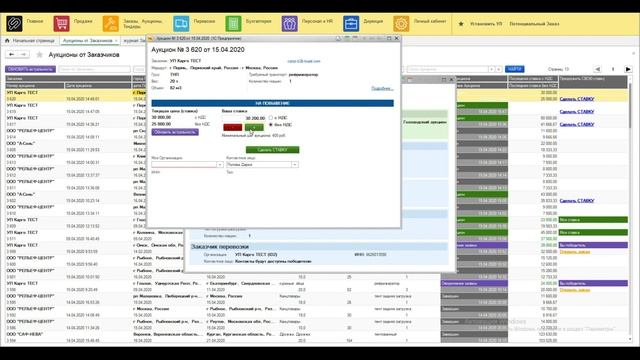
Task: Open the Заказы, Аукционы, Тендеры gavel icon
Action: click(x=111, y=24)
